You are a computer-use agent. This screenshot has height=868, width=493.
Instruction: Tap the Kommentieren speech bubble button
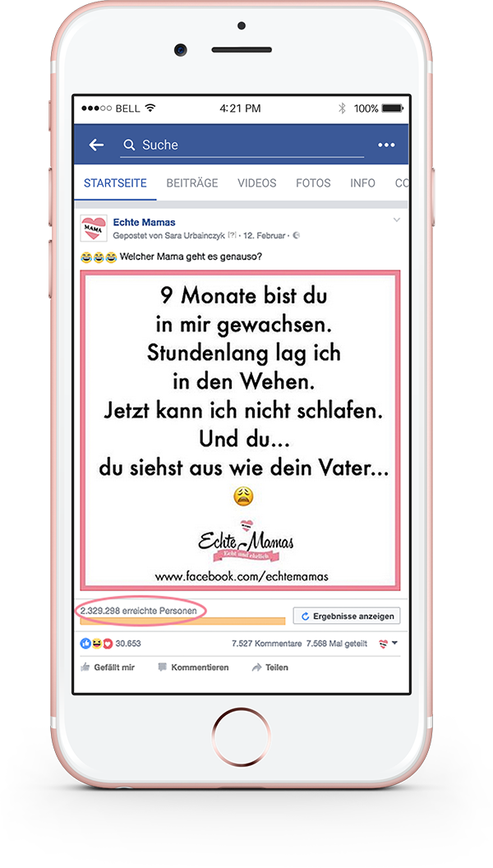(193, 667)
